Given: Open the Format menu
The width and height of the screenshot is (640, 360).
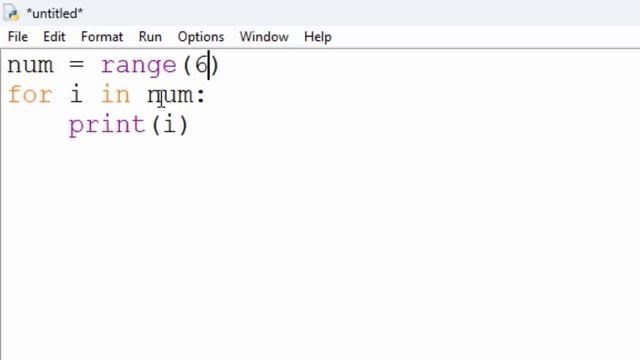Looking at the screenshot, I should point(102,37).
